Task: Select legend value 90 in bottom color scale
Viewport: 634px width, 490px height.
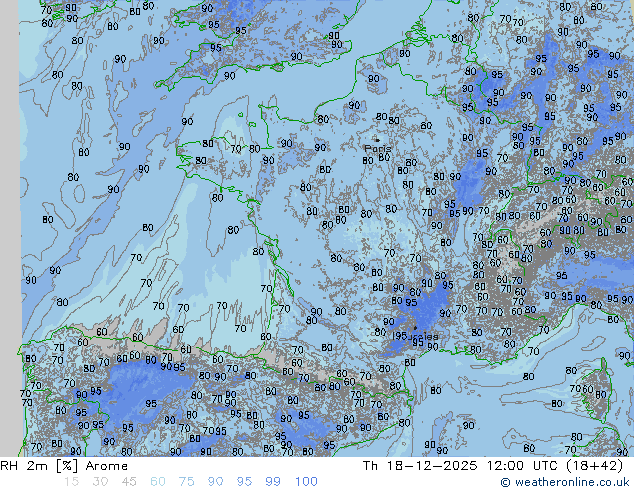Action: pyautogui.click(x=215, y=482)
